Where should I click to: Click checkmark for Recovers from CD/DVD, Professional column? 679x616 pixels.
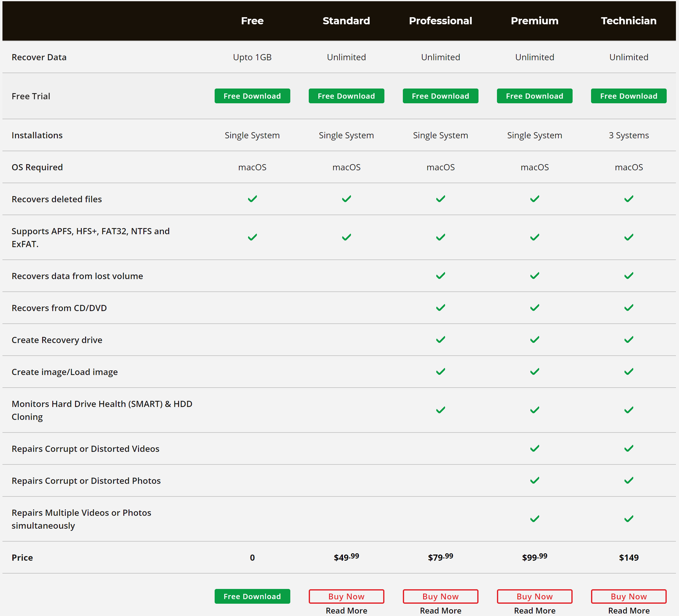tap(441, 308)
